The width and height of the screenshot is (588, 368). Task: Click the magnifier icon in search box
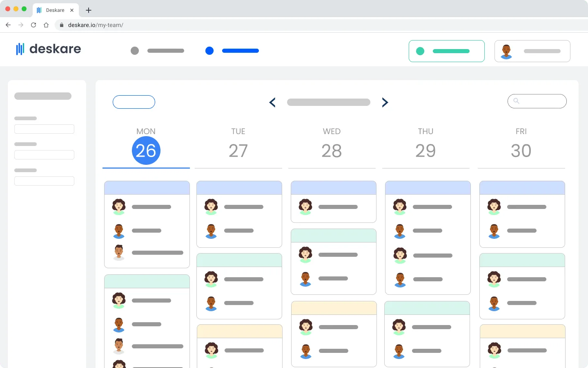point(516,101)
